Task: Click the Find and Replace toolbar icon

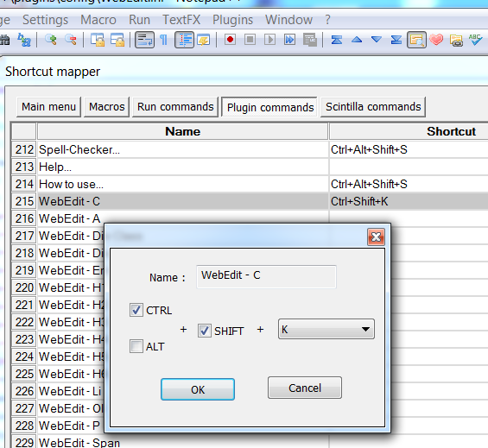Action: (x=24, y=40)
